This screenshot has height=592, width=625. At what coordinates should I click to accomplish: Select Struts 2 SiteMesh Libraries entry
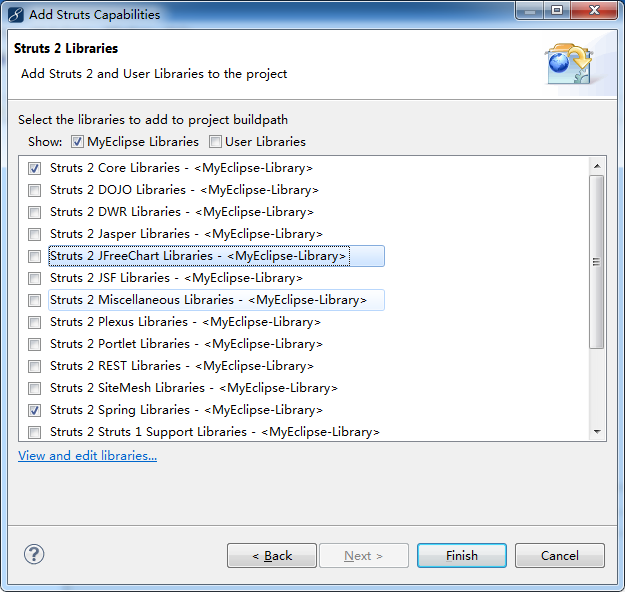point(193,388)
